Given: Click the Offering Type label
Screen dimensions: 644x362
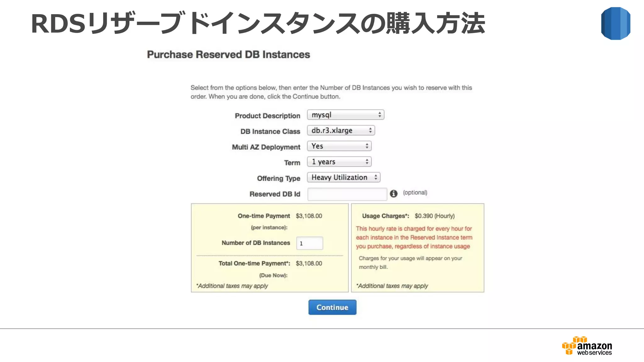Looking at the screenshot, I should click(279, 178).
